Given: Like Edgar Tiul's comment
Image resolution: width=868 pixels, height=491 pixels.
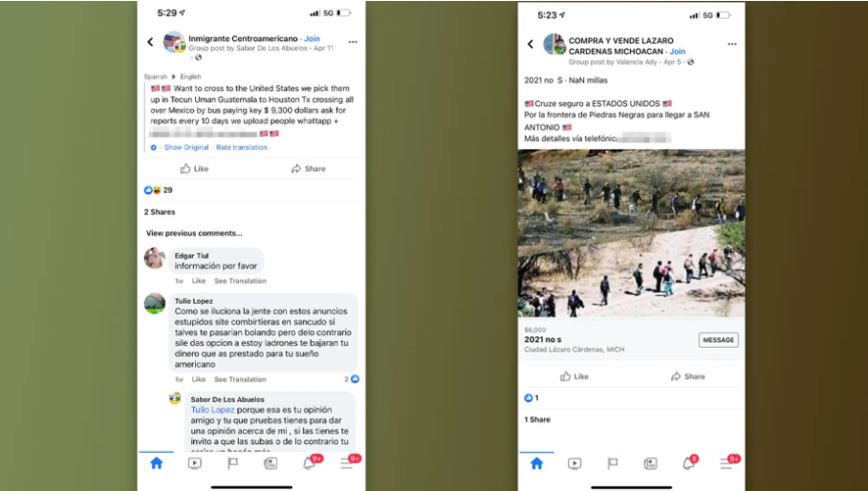Looking at the screenshot, I should [198, 281].
